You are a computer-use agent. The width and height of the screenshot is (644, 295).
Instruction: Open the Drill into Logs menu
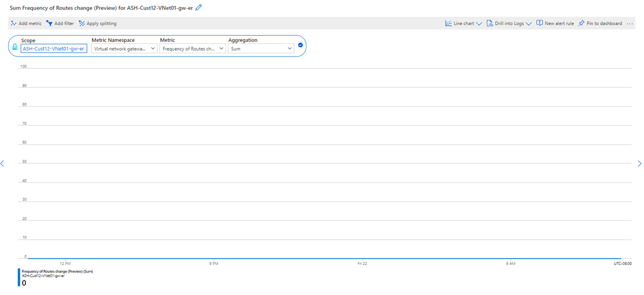509,24
